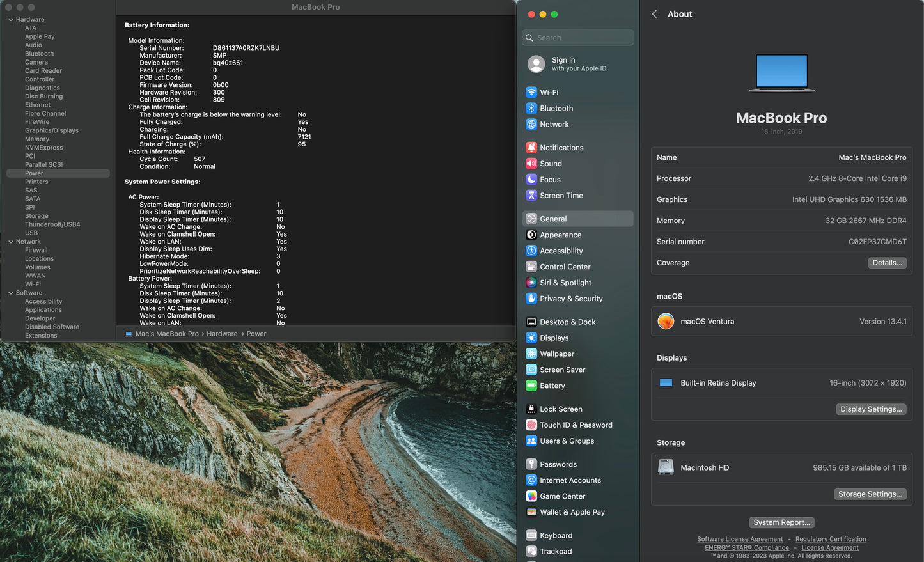Open Desktop & Dock icon
The height and width of the screenshot is (562, 924).
click(x=531, y=322)
